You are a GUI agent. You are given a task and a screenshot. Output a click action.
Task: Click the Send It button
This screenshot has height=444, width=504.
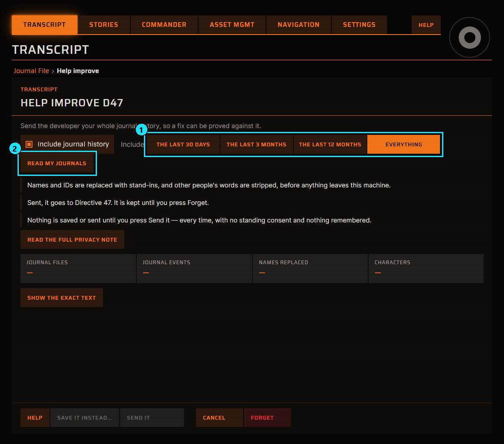152,418
